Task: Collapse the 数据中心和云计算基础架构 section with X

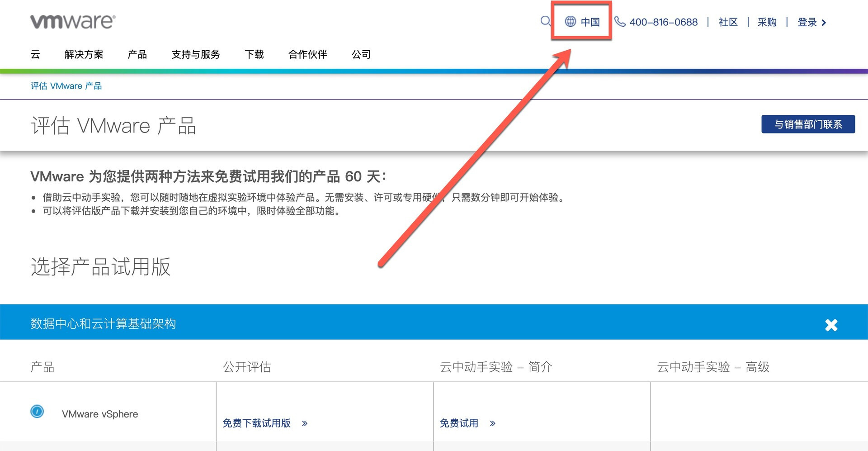Action: [831, 325]
